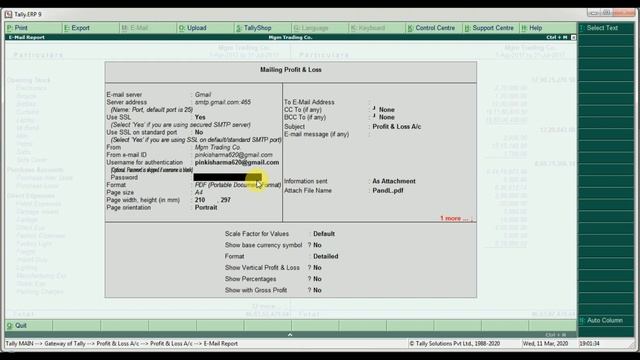Toggle Show Vertical Profit & Loss No
Screen dimensions: 640x360
[x=317, y=267]
